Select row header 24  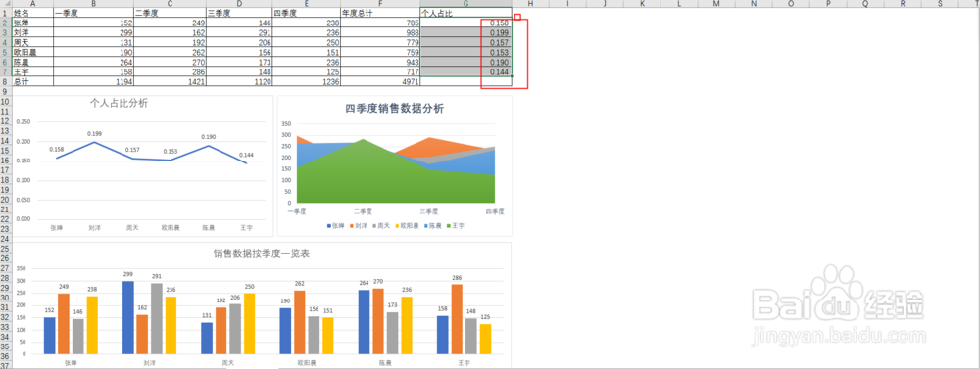[6, 239]
